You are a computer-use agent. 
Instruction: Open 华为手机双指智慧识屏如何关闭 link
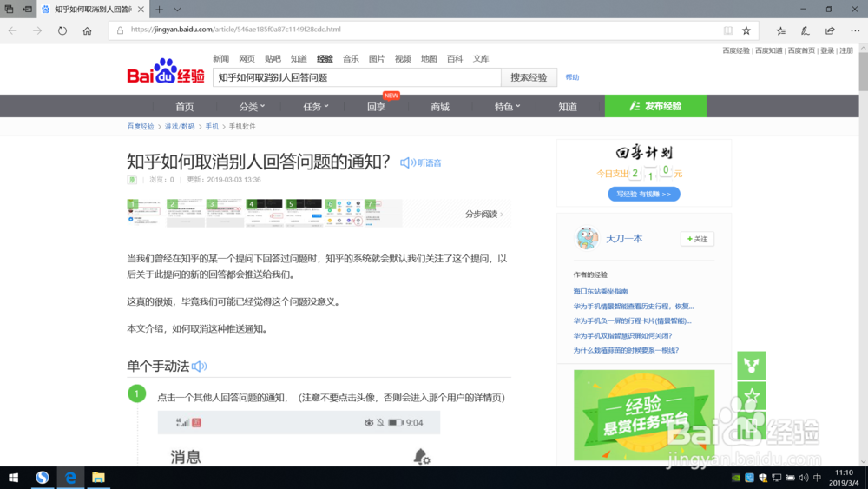point(622,335)
